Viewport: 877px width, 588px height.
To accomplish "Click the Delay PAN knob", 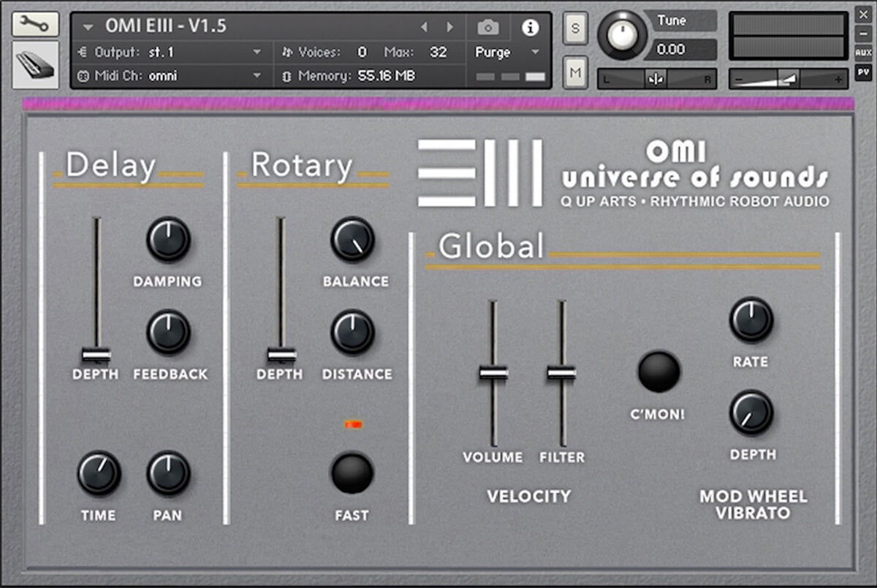I will [168, 473].
